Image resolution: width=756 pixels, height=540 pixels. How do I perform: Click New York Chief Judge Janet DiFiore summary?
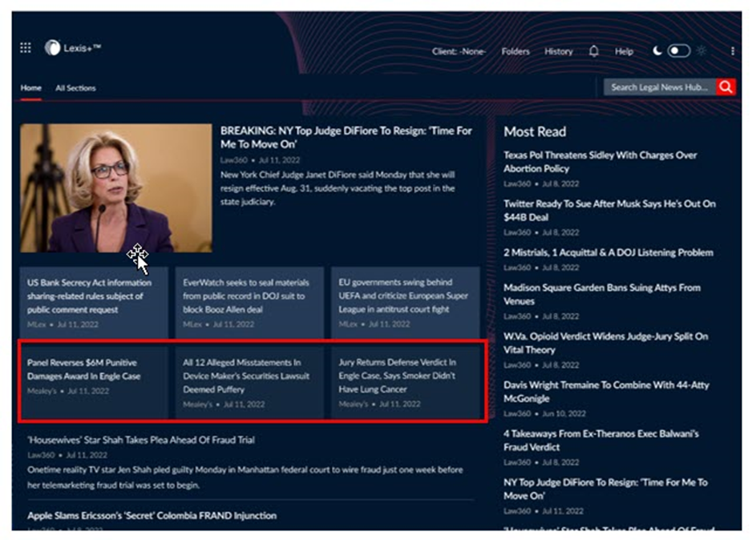click(x=338, y=188)
